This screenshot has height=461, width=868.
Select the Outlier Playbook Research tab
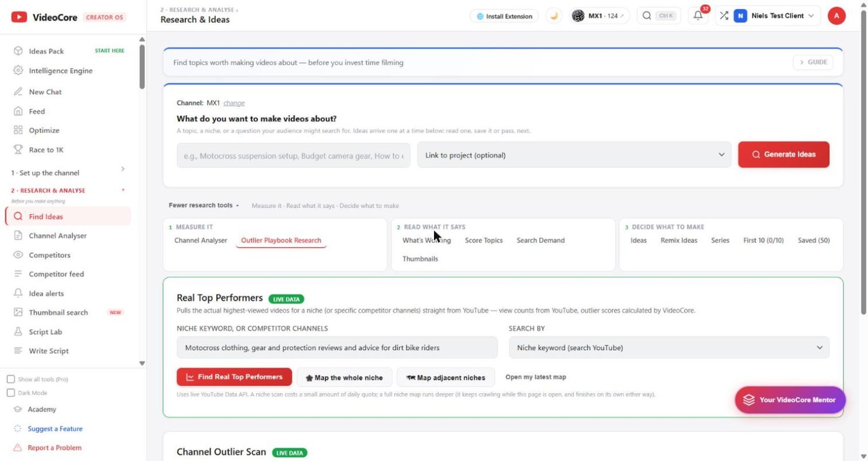[281, 240]
